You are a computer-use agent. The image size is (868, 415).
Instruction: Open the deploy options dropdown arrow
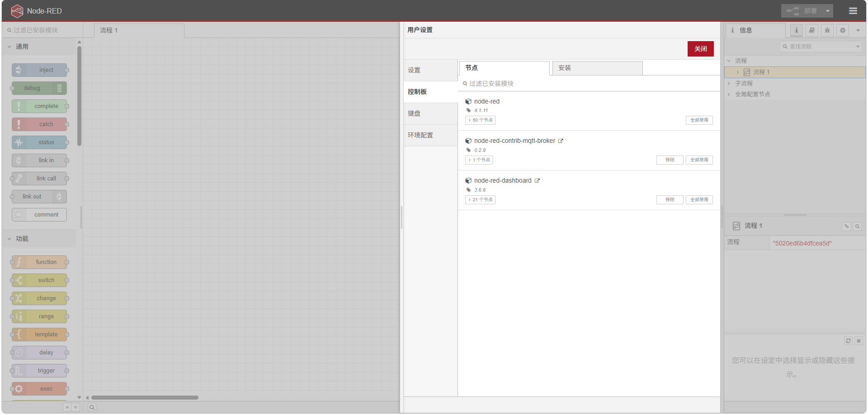click(x=828, y=11)
